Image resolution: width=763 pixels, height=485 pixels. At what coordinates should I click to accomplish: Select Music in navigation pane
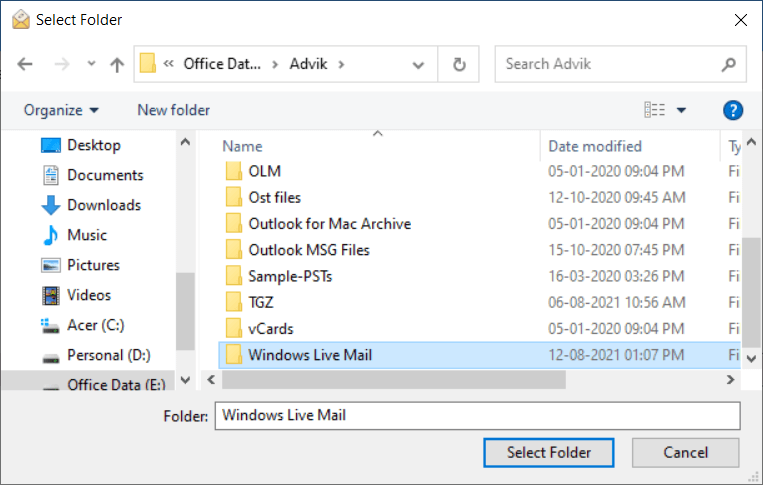[x=87, y=235]
